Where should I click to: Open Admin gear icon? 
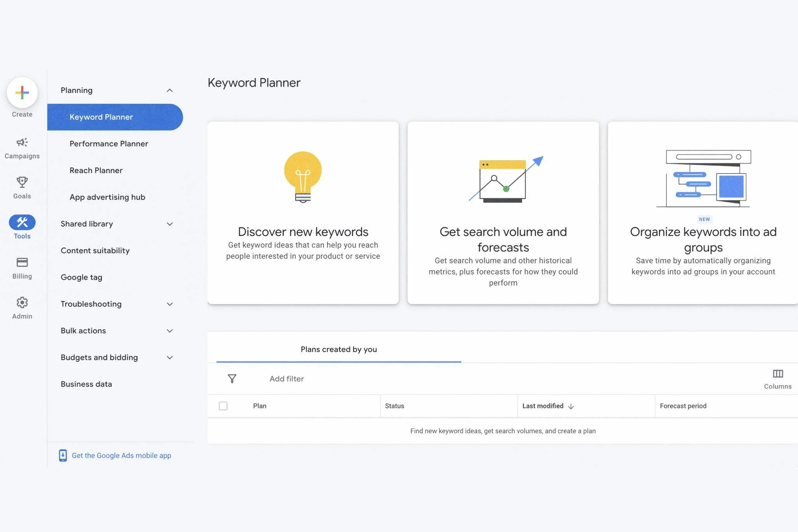[x=22, y=303]
